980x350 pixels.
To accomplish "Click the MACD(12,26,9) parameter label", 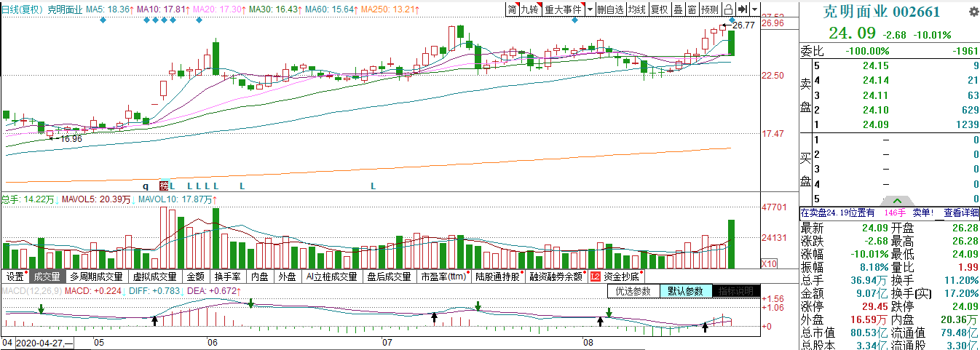I will tap(31, 291).
